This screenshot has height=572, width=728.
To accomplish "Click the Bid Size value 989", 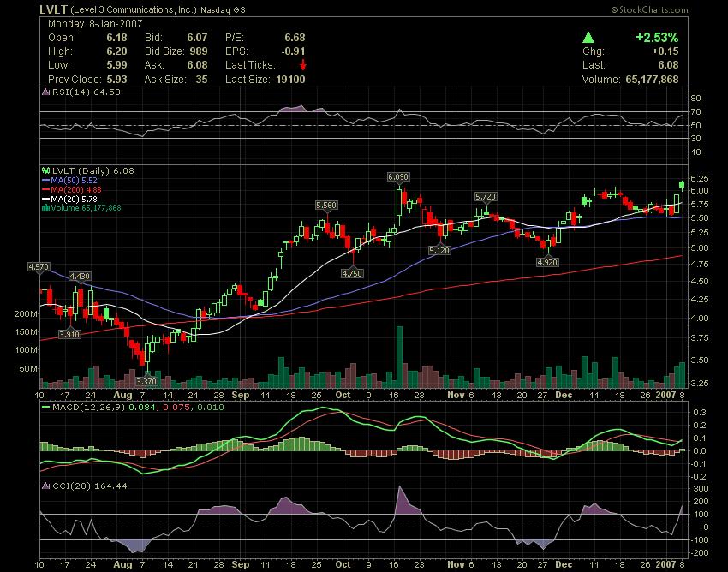I will point(199,51).
